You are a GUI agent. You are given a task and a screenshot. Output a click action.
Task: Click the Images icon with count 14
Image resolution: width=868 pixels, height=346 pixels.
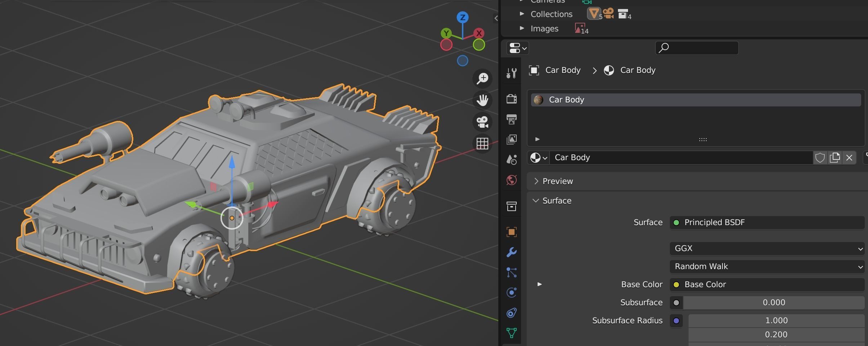click(x=582, y=29)
